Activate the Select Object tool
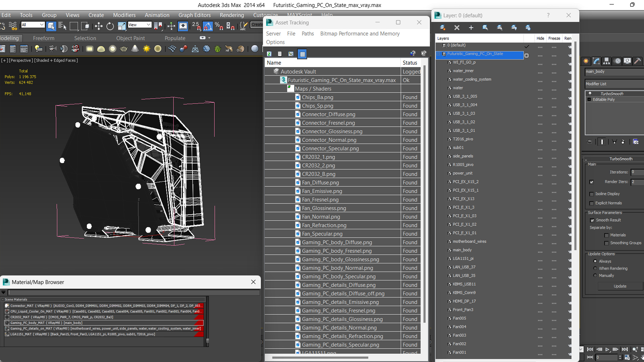This screenshot has width=644, height=362. pos(51,26)
